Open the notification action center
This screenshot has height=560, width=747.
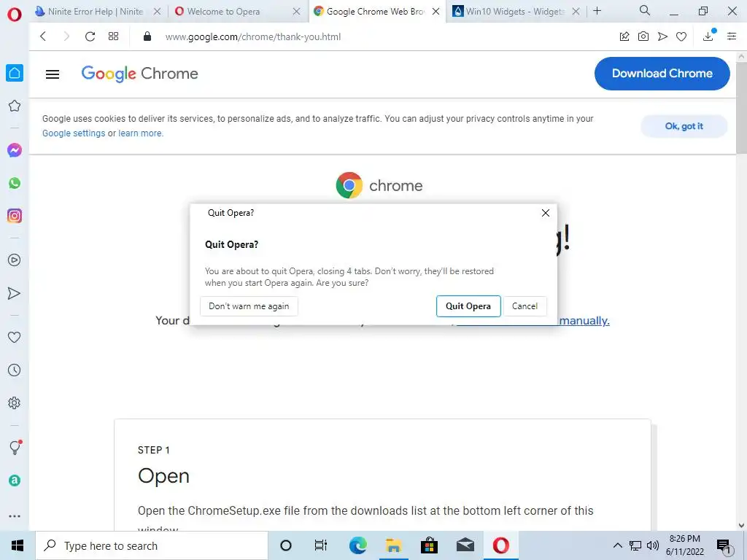724,546
